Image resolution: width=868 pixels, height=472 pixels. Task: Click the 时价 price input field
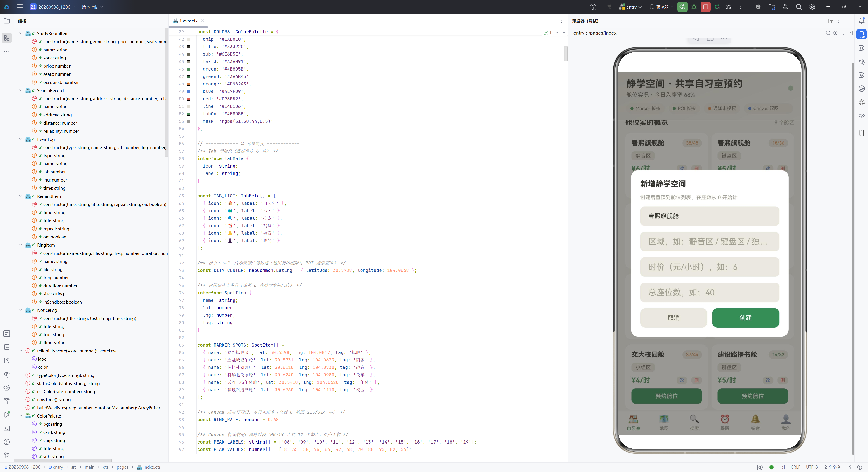pyautogui.click(x=710, y=267)
